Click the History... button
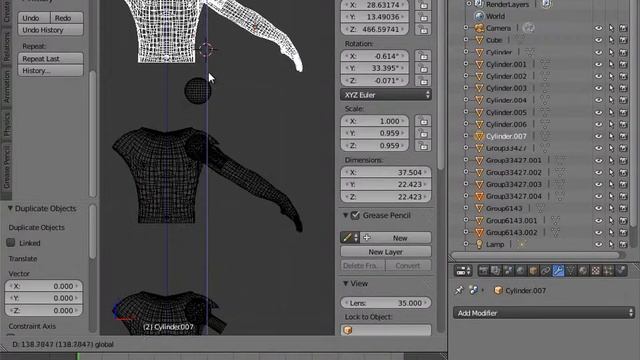 [x=51, y=71]
